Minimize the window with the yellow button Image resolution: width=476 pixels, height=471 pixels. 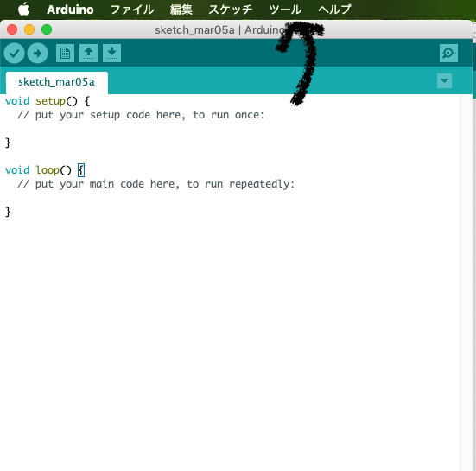(29, 29)
